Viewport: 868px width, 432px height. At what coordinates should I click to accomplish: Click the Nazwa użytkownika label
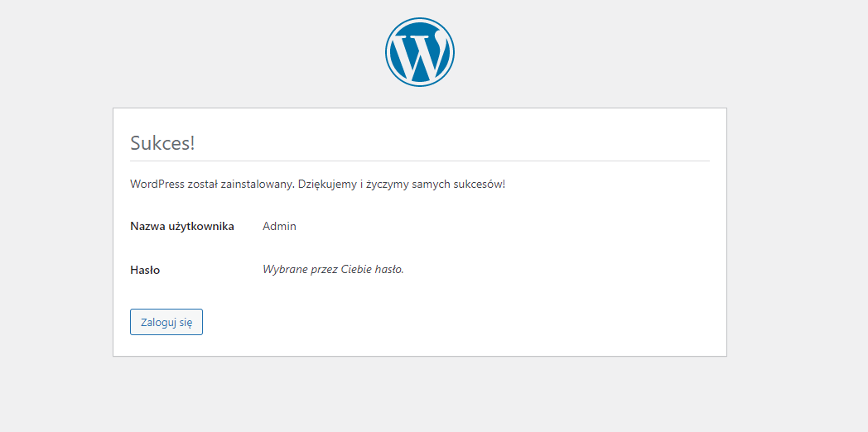pyautogui.click(x=181, y=226)
